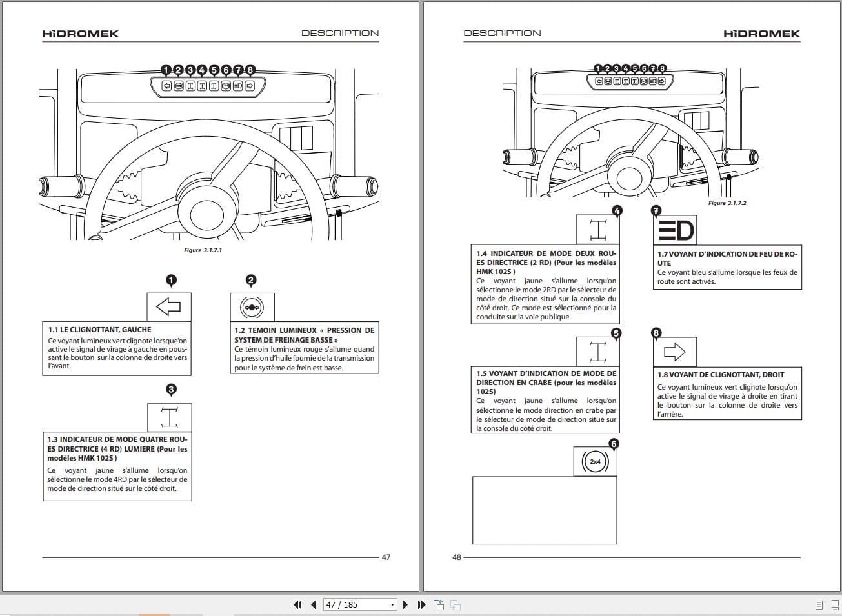Jump to first page with double-left arrow icon
This screenshot has height=616, width=842.
click(x=298, y=604)
